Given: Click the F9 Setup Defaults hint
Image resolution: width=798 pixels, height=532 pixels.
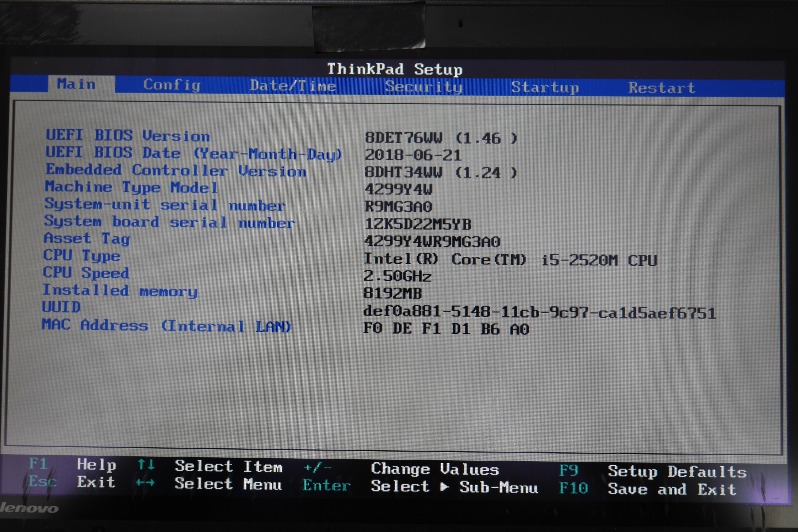Looking at the screenshot, I should coord(652,471).
